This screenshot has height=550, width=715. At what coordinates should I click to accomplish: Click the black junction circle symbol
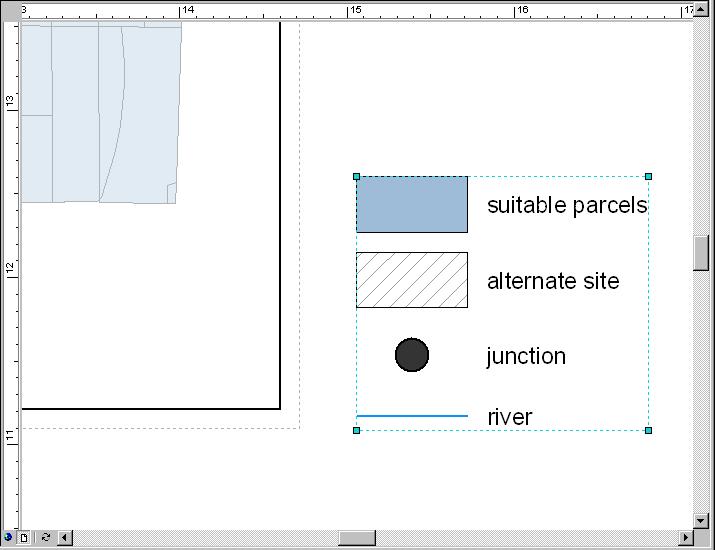(412, 355)
